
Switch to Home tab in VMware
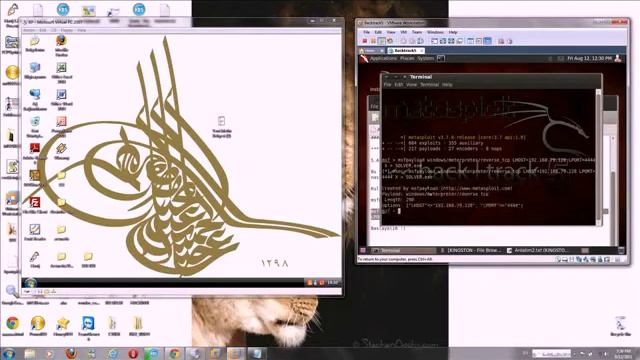371,51
